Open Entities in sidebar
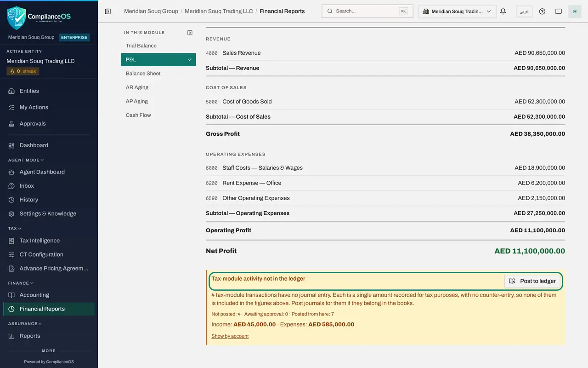 tap(49, 91)
